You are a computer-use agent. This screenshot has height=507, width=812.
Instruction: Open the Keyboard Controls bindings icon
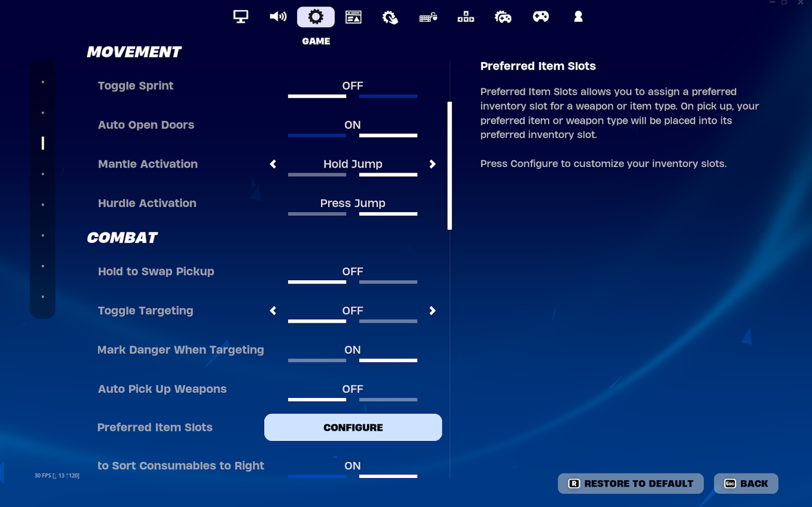pyautogui.click(x=466, y=17)
